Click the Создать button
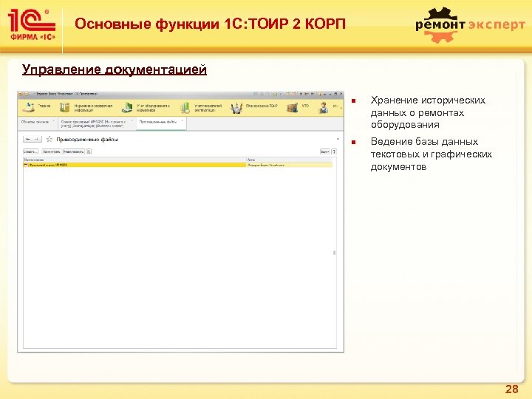This screenshot has height=399, width=532. pyautogui.click(x=31, y=151)
